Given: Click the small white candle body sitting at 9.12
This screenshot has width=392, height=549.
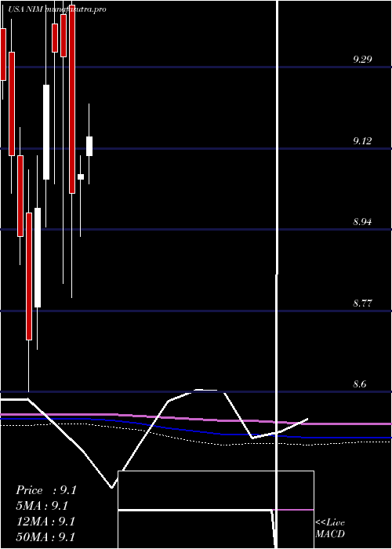Looking at the screenshot, I should (89, 147).
